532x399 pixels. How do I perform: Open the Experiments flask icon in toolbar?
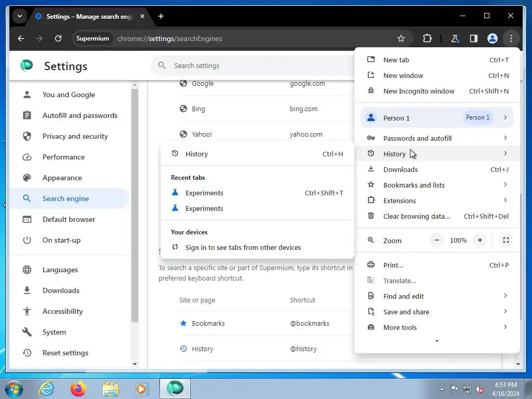tap(455, 38)
